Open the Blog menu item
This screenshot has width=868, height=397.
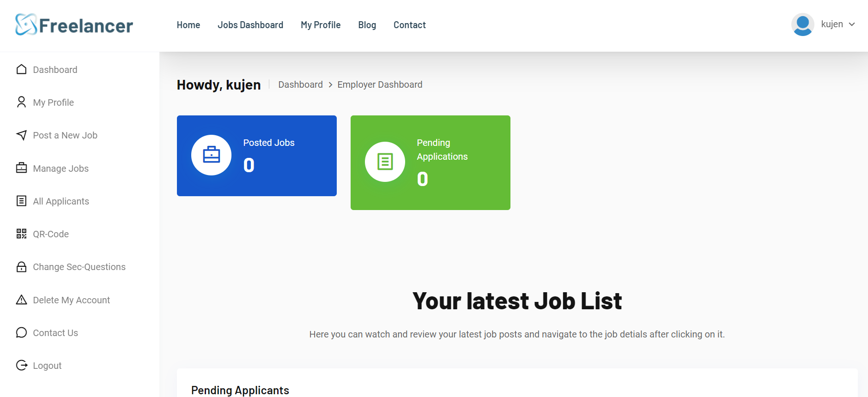point(367,25)
